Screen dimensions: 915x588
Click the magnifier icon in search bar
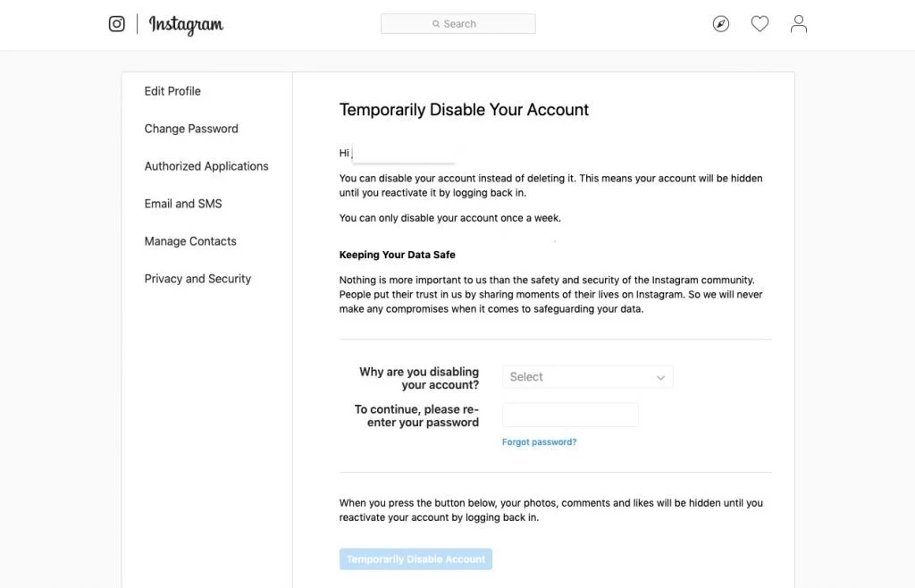[436, 24]
